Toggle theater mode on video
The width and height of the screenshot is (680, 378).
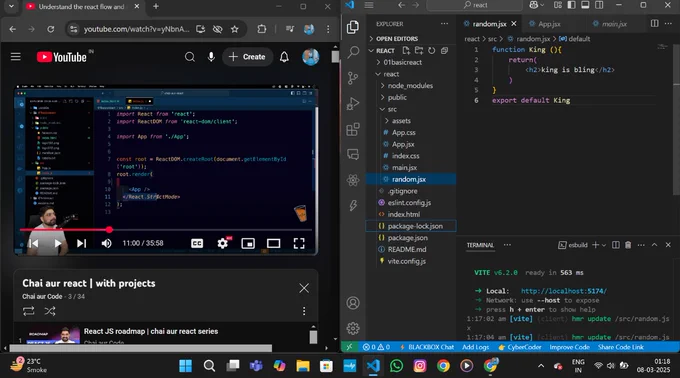pos(273,243)
